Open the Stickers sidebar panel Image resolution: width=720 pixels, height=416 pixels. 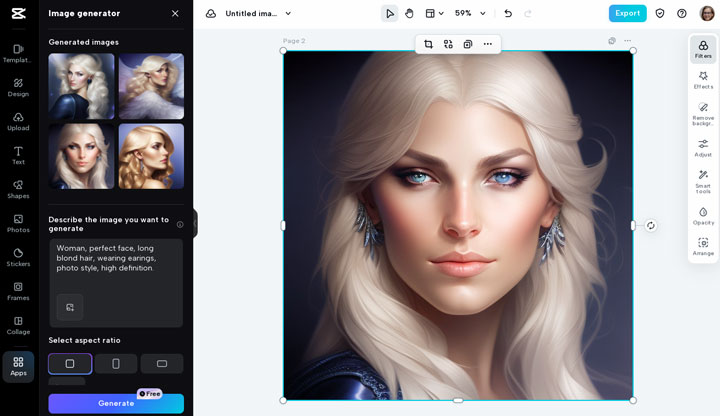point(18,257)
